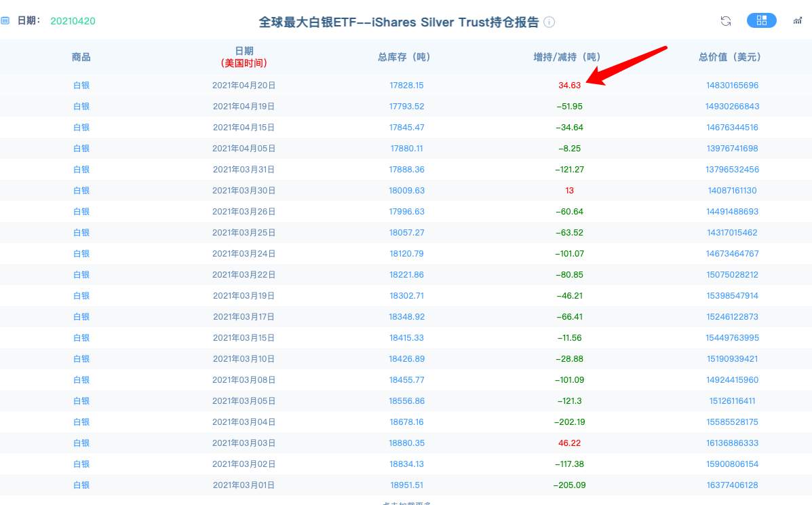Open 白银 link in the 2021年04月19日 row
The height and width of the screenshot is (505, 812).
click(81, 106)
